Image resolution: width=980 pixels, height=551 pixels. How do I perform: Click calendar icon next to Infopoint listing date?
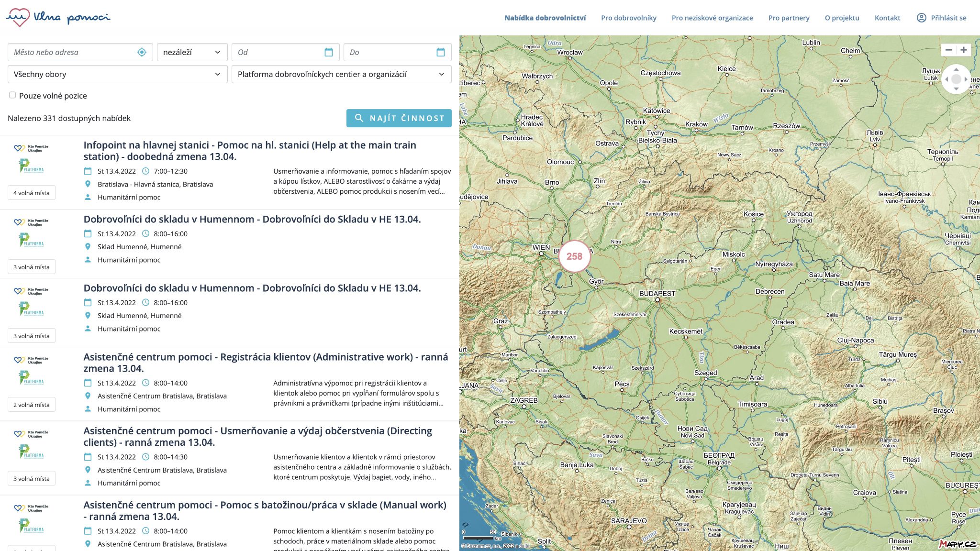coord(88,171)
